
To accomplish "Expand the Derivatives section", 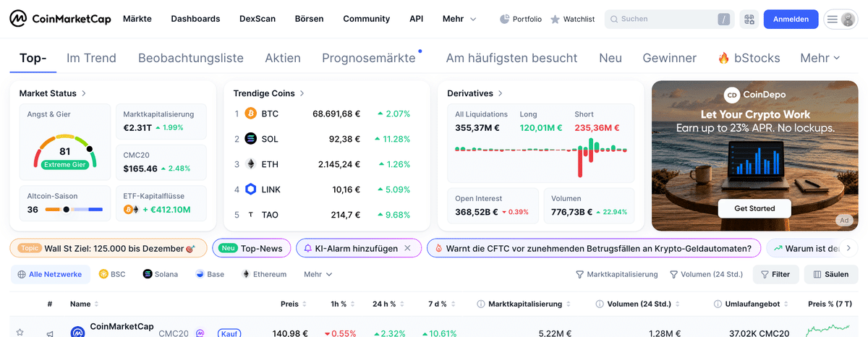I will (x=475, y=93).
